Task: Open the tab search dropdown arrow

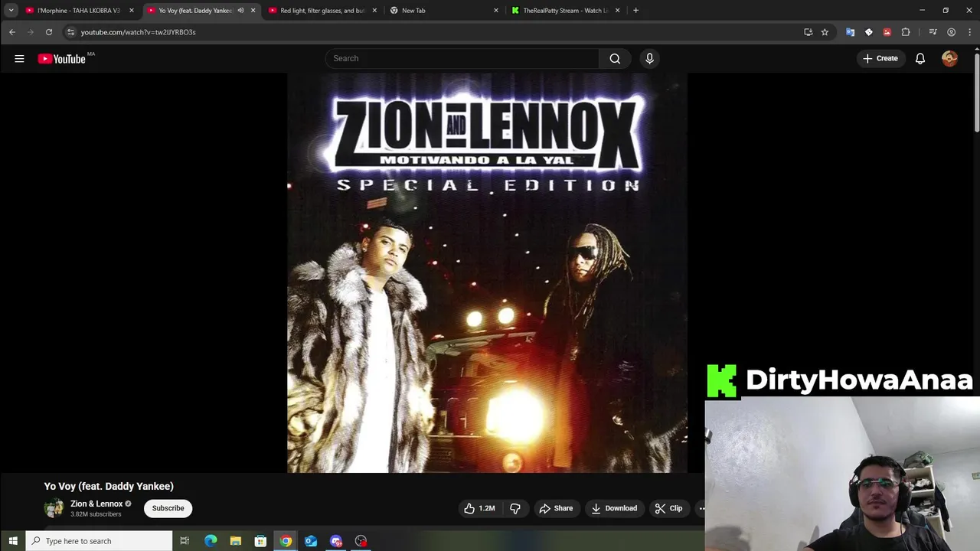Action: tap(11, 11)
